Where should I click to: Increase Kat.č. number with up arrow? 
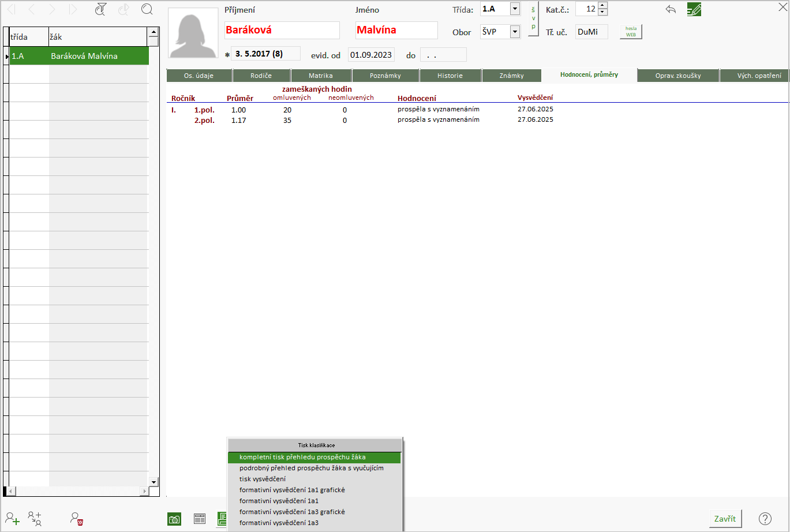(x=602, y=6)
